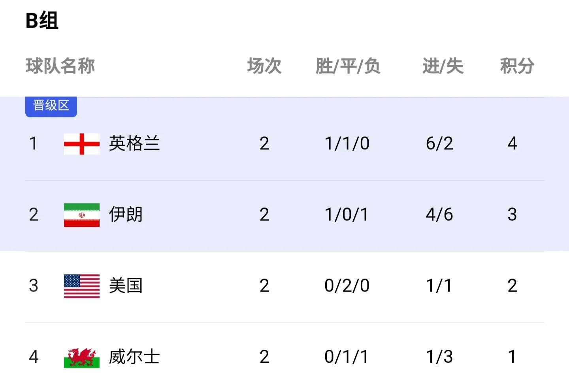Click the emblem on the Iran flag
The image size is (569, 392).
(x=81, y=215)
